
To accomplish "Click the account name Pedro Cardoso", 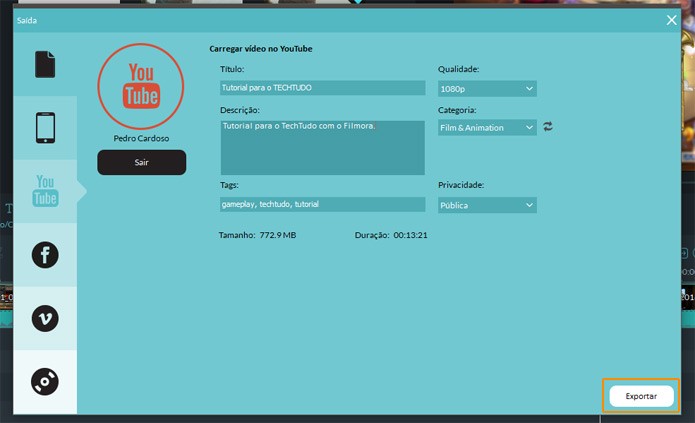I will point(141,138).
